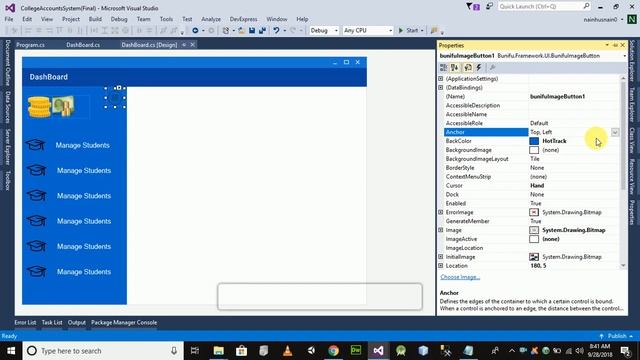
Task: Click the Save All toolbar icon
Action: pos(262,31)
